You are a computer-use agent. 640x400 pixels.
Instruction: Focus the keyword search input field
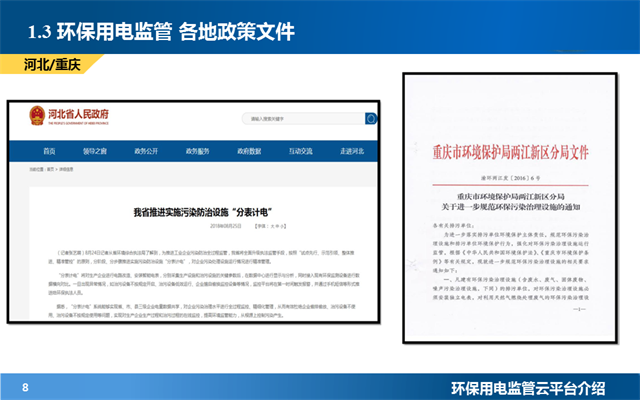pyautogui.click(x=303, y=118)
